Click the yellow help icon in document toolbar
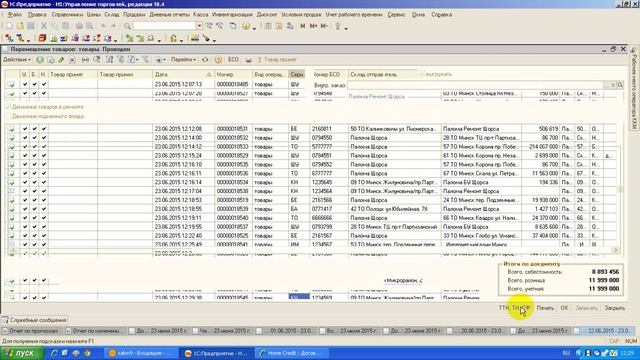 pyautogui.click(x=218, y=60)
